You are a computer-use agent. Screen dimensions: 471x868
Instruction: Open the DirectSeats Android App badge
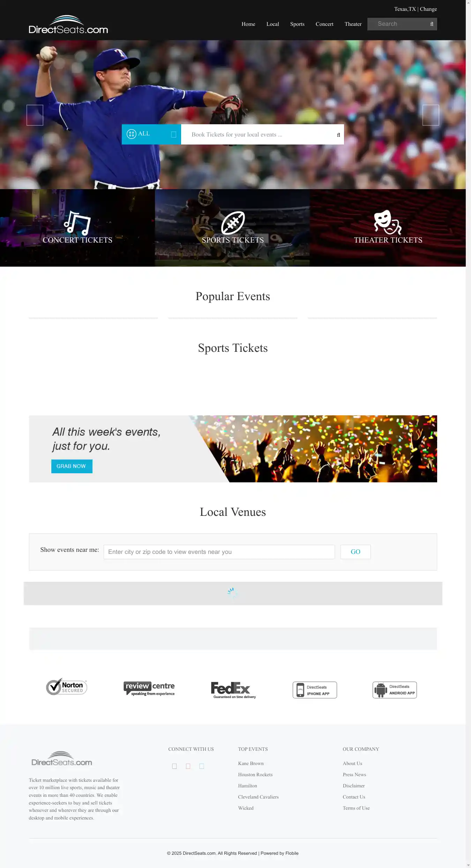pyautogui.click(x=395, y=690)
